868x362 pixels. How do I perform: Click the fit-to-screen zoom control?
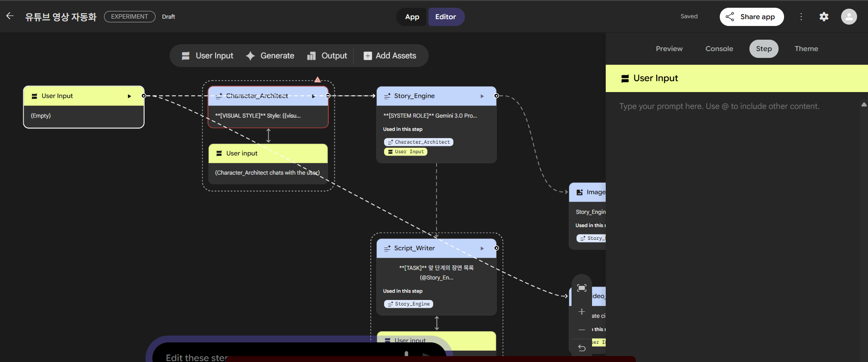(582, 288)
